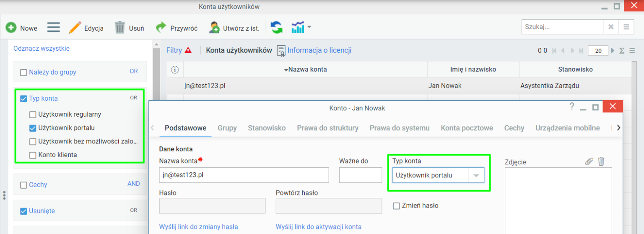Clear search with the X icon
644x234 pixels.
coord(611,27)
